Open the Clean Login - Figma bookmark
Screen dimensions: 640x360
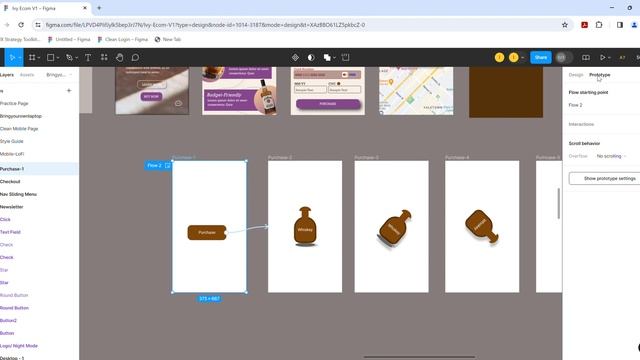[123, 40]
